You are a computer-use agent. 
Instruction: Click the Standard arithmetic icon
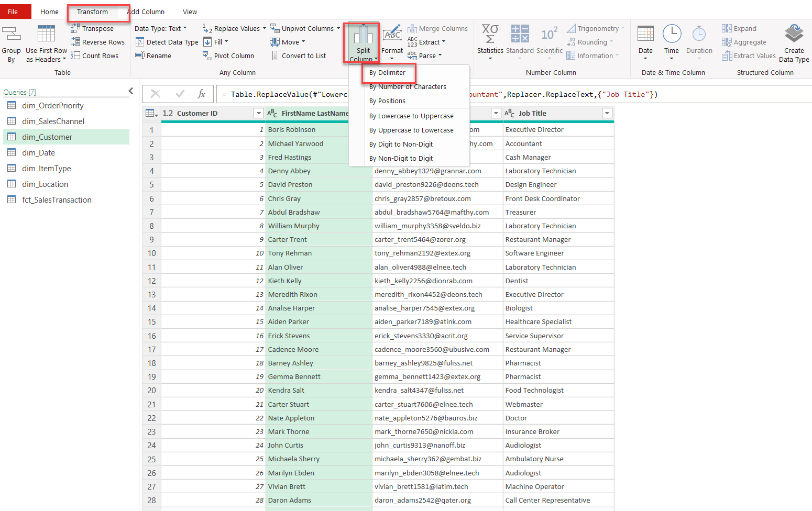click(520, 34)
